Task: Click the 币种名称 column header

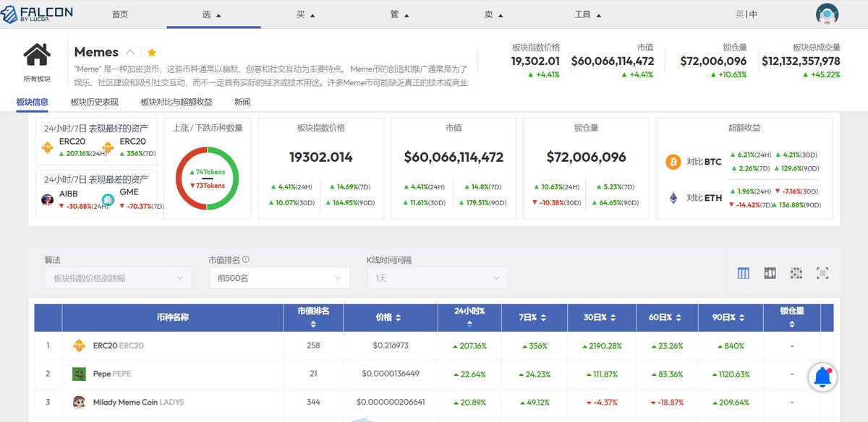Action: coord(172,317)
